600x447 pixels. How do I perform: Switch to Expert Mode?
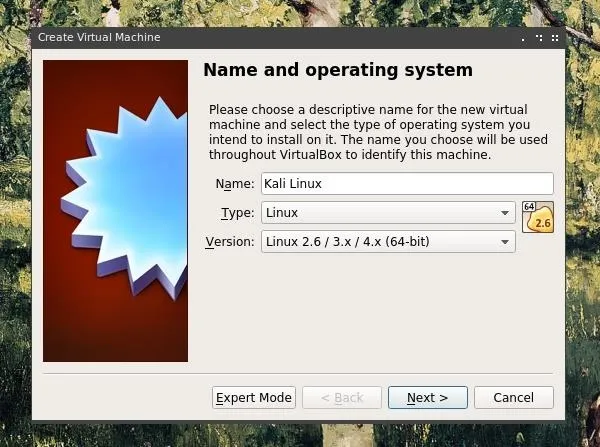point(254,398)
